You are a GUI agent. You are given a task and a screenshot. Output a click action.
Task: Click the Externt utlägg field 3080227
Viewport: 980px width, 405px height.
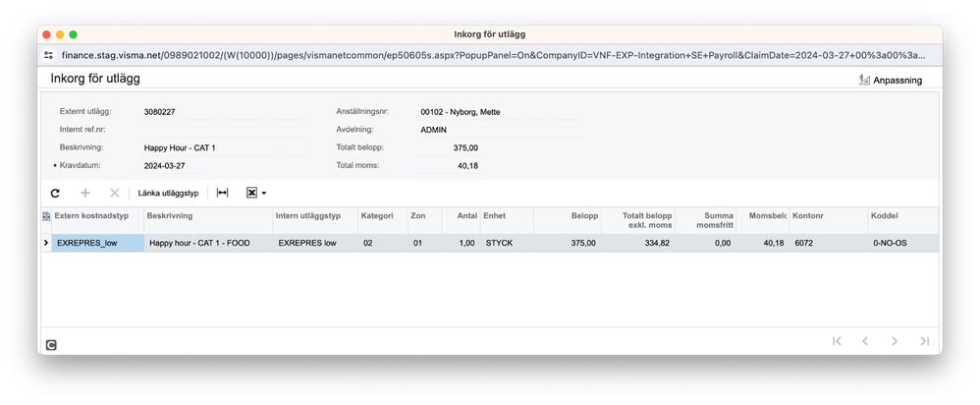coord(223,112)
